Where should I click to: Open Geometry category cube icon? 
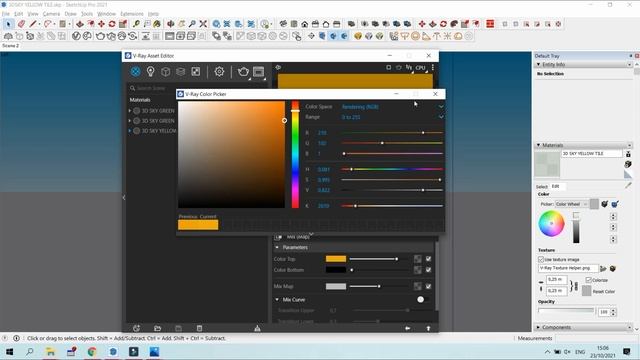(x=165, y=72)
